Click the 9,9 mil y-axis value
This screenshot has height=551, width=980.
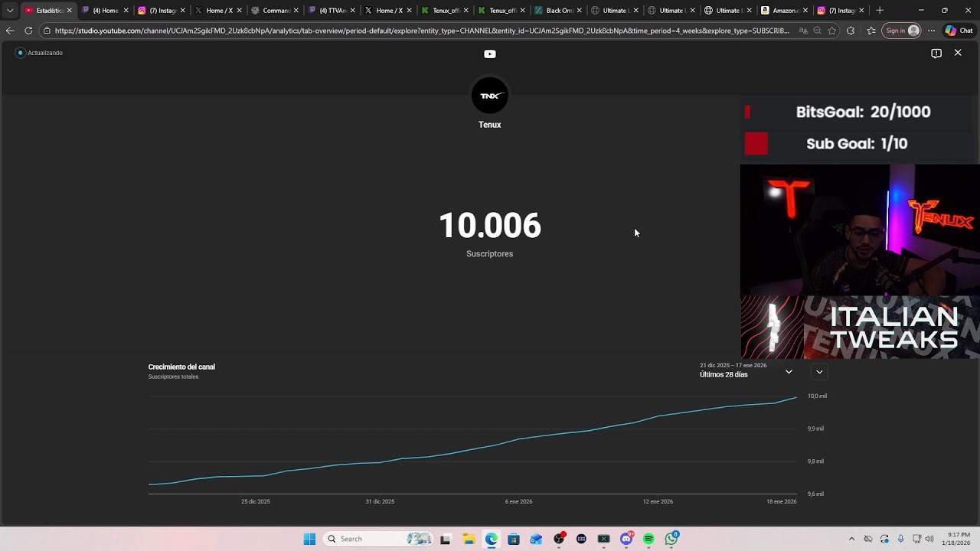click(815, 429)
